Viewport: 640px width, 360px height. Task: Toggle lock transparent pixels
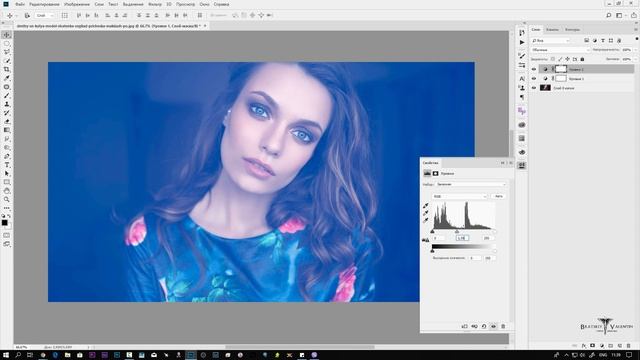tap(553, 59)
